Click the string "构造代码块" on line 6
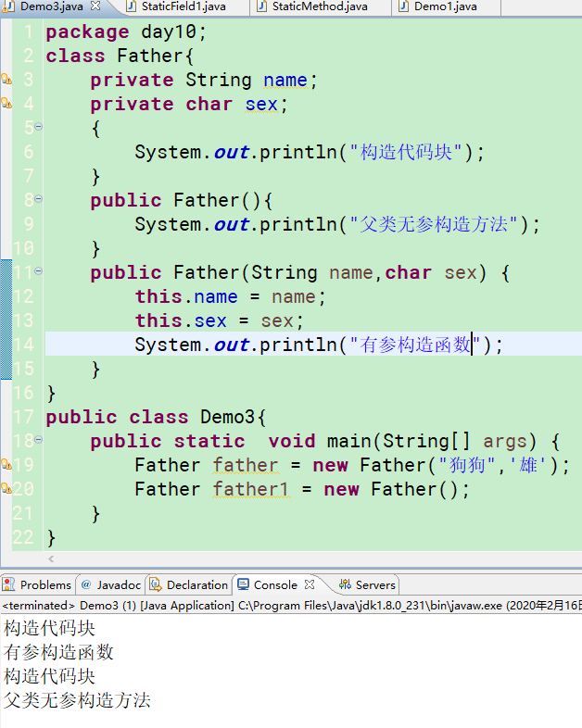This screenshot has height=728, width=582. (406, 152)
